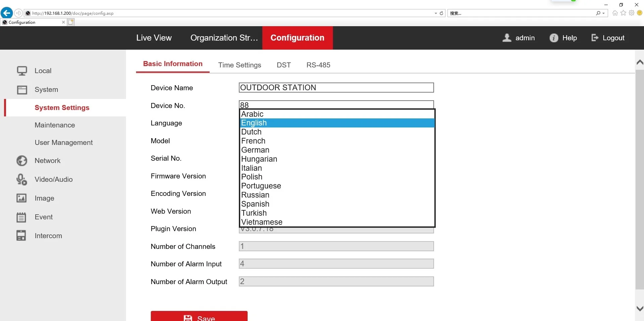
Task: Switch to the RS-485 tab
Action: click(318, 65)
